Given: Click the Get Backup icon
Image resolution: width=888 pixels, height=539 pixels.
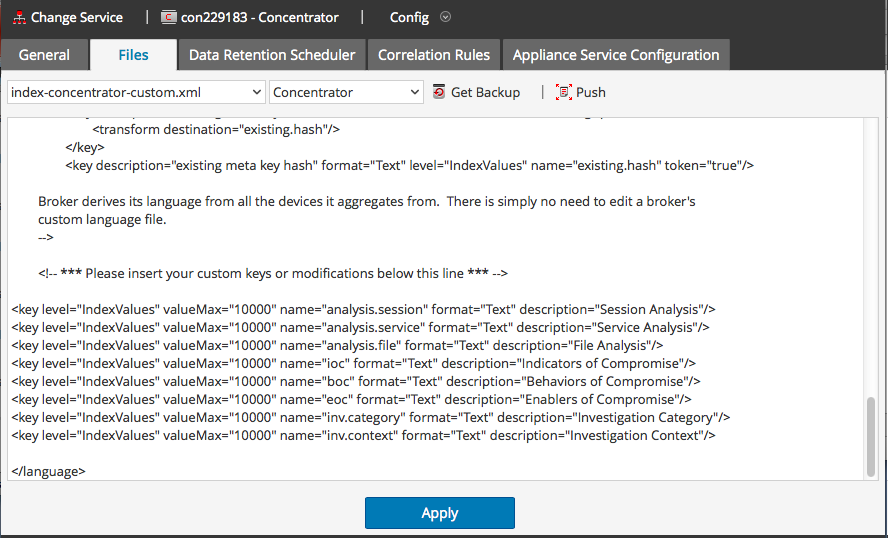Looking at the screenshot, I should click(439, 92).
